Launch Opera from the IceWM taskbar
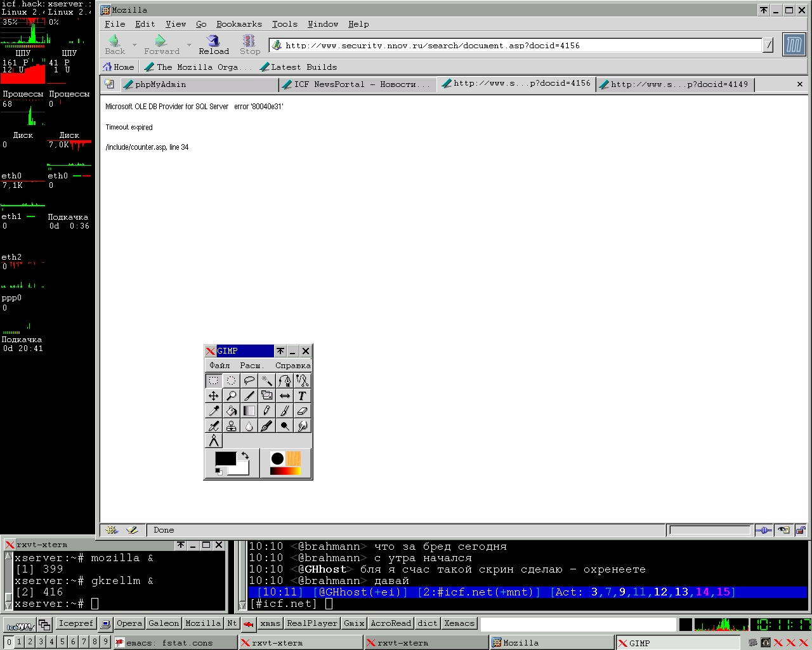Image resolution: width=812 pixels, height=650 pixels. click(129, 623)
